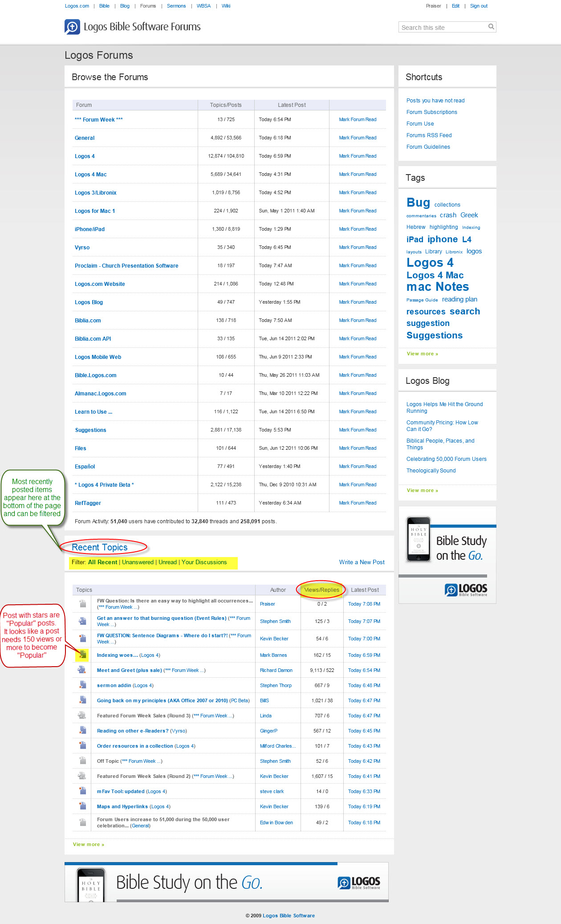Expand Logos Blog with View more

click(422, 490)
